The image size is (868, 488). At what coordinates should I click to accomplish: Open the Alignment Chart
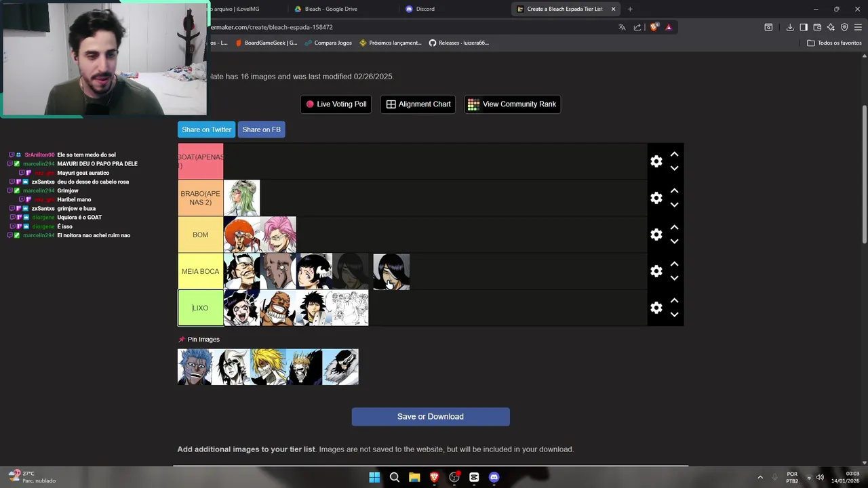click(418, 104)
